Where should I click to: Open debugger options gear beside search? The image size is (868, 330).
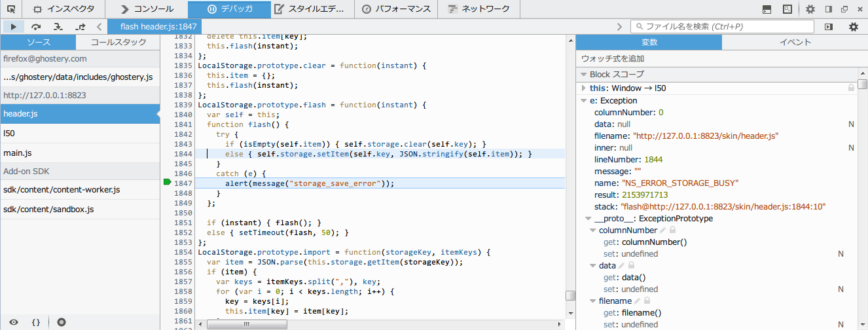pyautogui.click(x=854, y=27)
